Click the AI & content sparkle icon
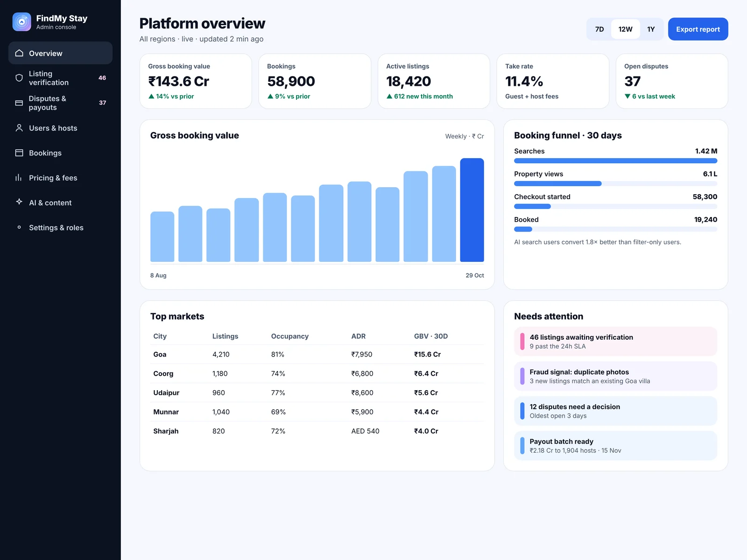747x560 pixels. point(19,202)
